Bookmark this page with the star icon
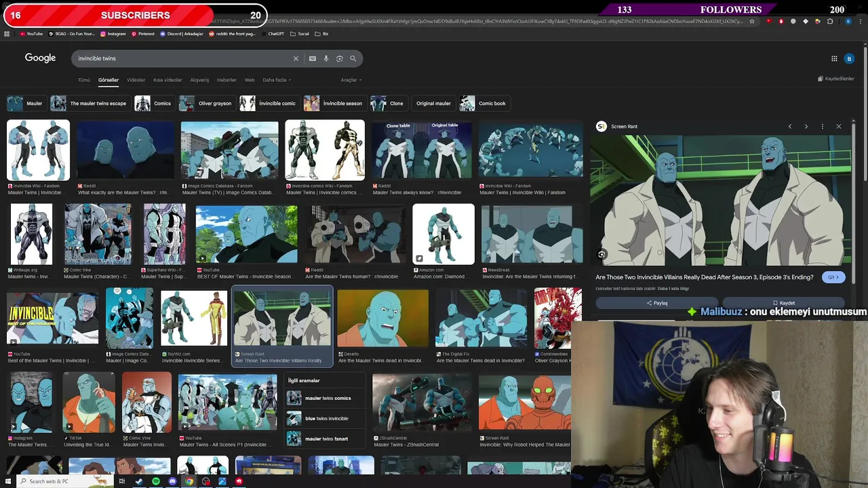 click(751, 22)
